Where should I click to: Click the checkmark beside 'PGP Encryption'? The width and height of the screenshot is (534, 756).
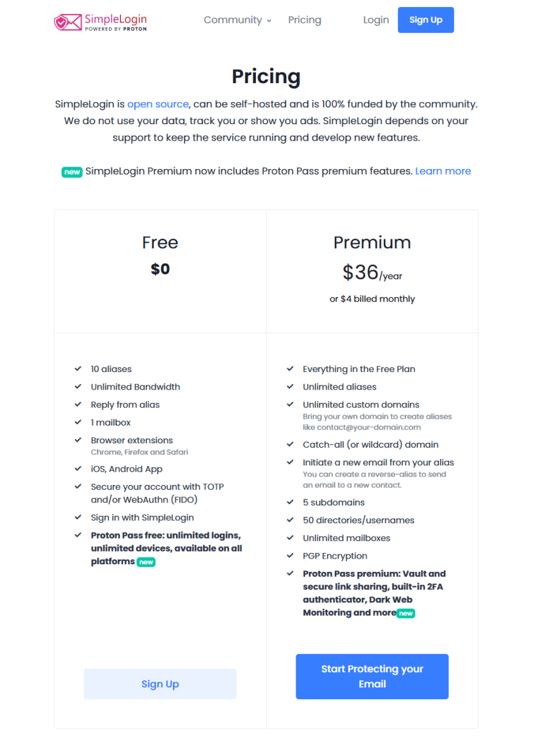290,555
